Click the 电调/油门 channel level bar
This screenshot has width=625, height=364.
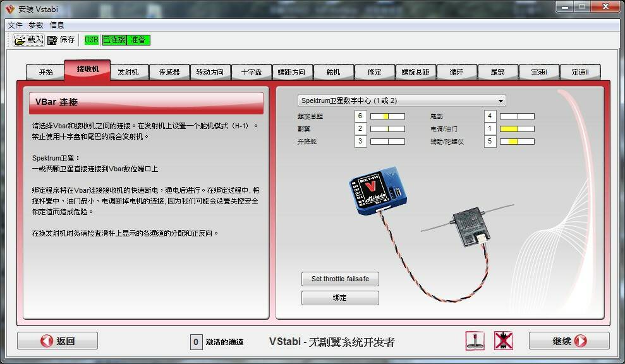pos(517,129)
